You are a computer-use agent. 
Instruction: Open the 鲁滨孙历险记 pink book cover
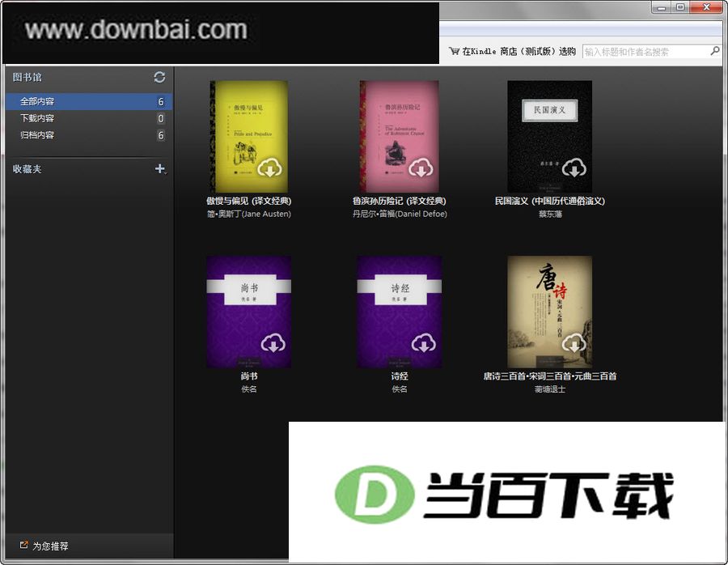click(x=400, y=137)
